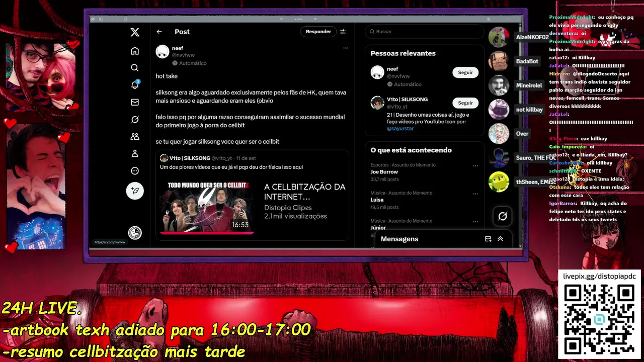Open the Joe Burrow trending topic

point(384,172)
